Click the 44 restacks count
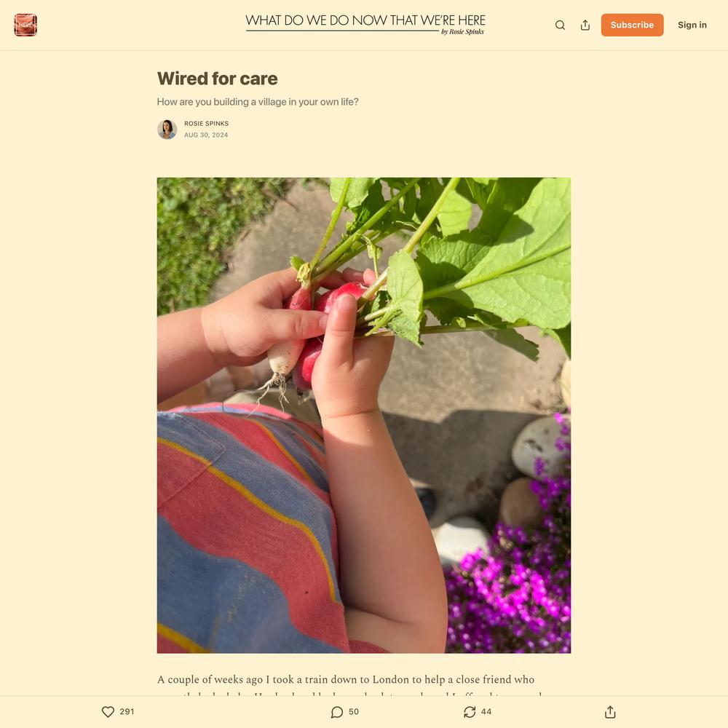 486,712
